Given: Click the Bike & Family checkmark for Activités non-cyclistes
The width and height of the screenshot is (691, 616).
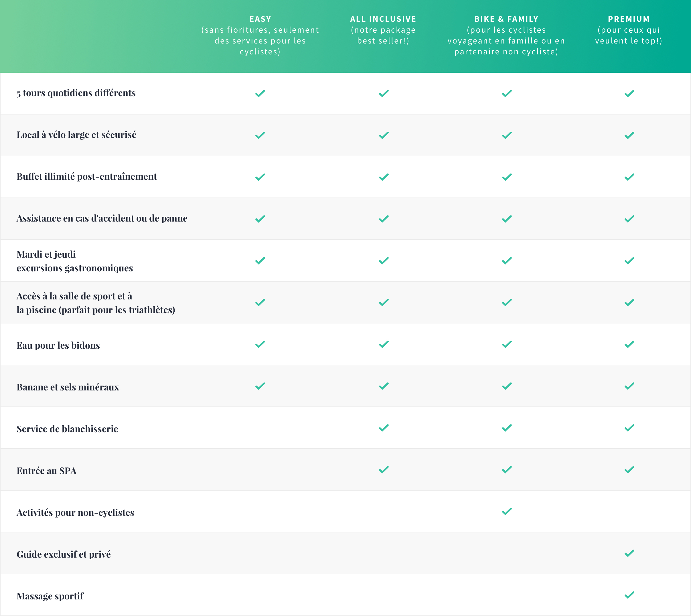Looking at the screenshot, I should click(507, 512).
